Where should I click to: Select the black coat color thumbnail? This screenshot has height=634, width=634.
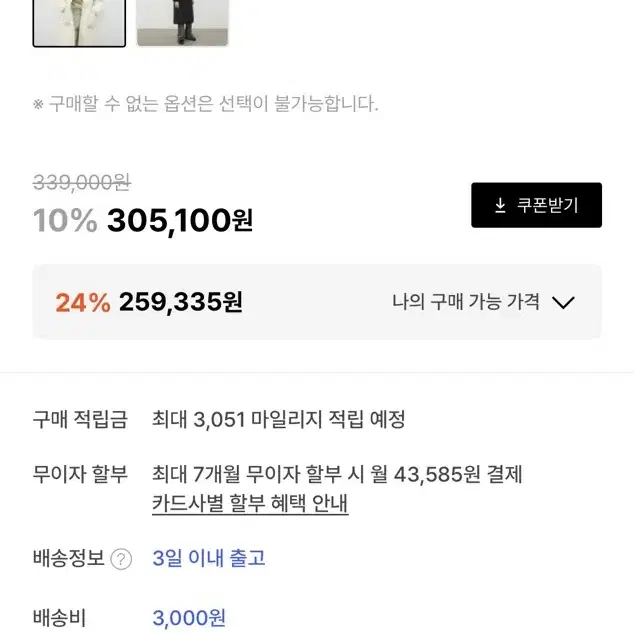pos(183,23)
